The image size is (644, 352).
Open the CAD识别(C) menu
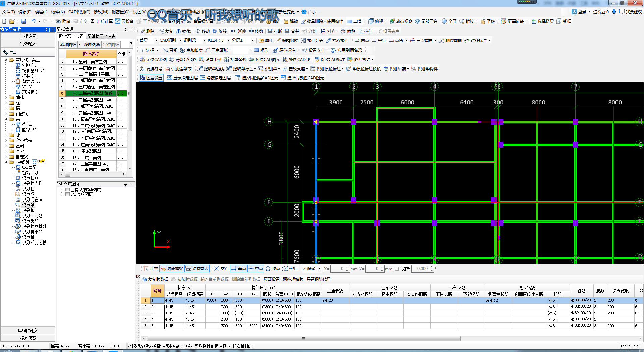pos(79,12)
